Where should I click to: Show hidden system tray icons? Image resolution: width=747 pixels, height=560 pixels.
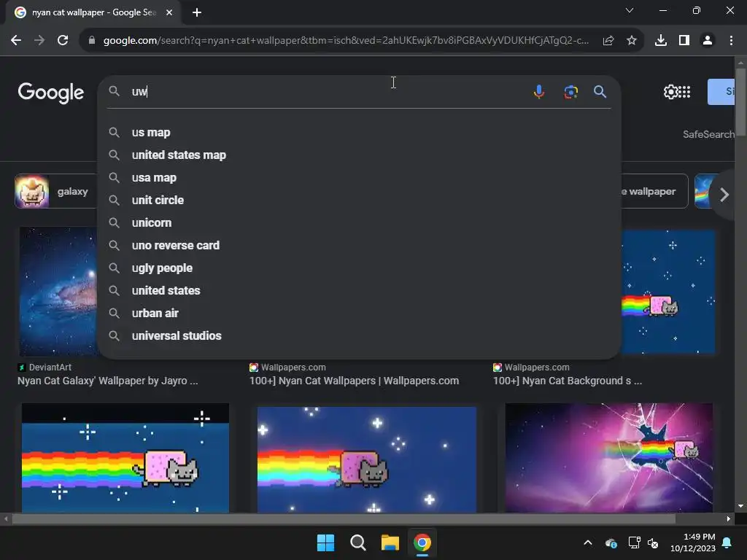(588, 542)
